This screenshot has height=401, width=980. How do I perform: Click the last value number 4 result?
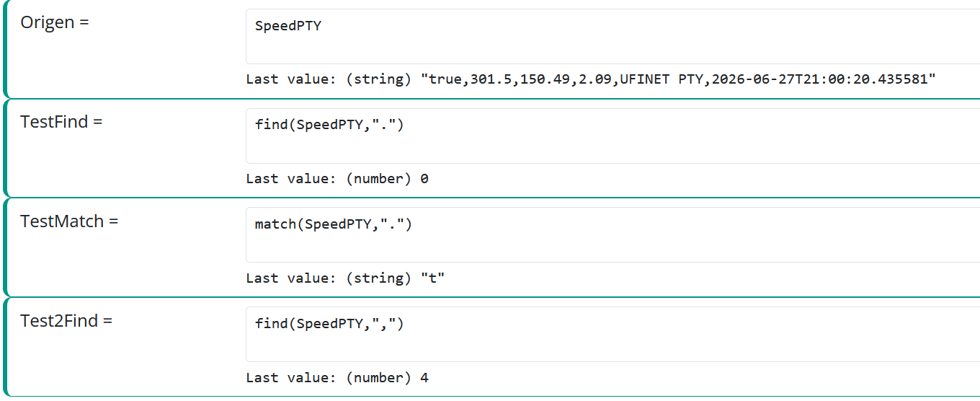click(x=424, y=378)
